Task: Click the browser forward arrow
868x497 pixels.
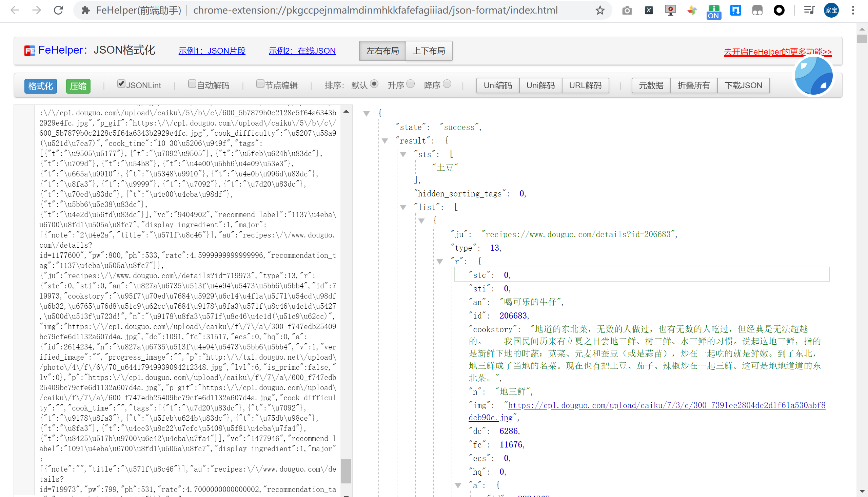Action: [x=37, y=10]
